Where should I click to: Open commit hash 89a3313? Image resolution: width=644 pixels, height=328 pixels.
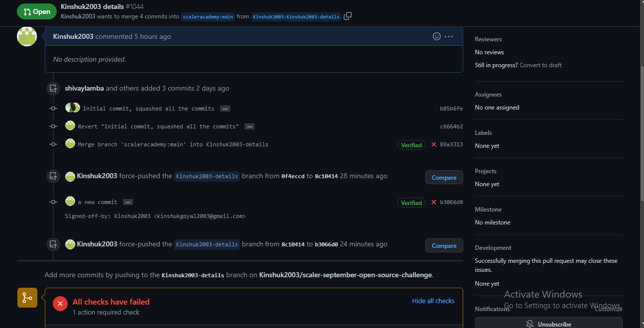451,144
